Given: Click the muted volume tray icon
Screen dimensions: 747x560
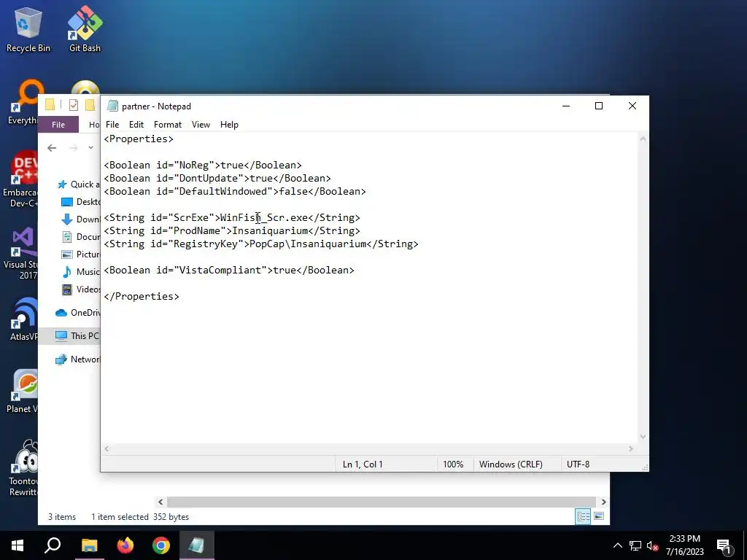Looking at the screenshot, I should point(653,545).
